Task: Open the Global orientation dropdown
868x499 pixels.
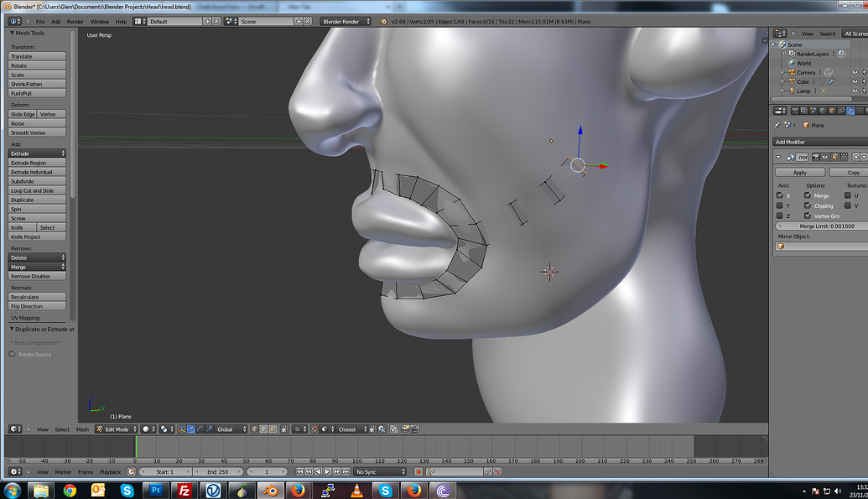Action: click(231, 429)
